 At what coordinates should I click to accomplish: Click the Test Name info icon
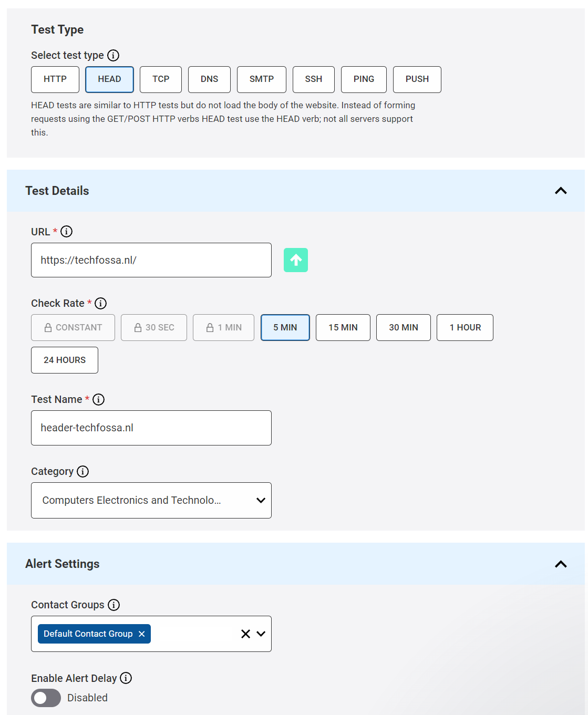pos(98,399)
